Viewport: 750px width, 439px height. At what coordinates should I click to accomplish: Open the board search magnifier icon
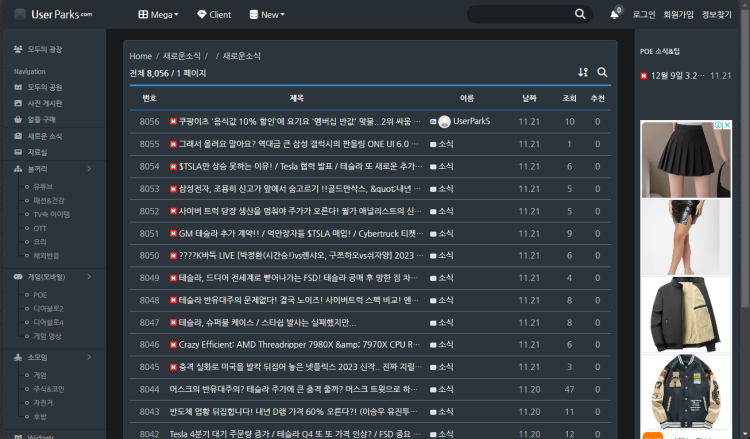(602, 72)
